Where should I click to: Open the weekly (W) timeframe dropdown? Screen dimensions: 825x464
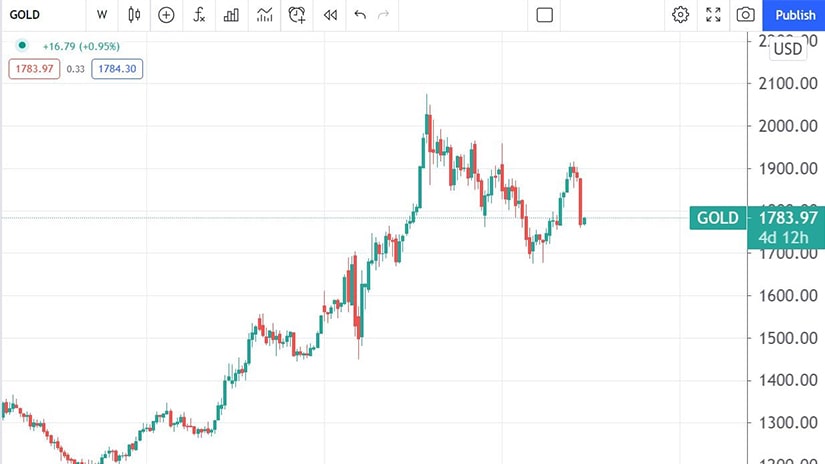pyautogui.click(x=102, y=15)
